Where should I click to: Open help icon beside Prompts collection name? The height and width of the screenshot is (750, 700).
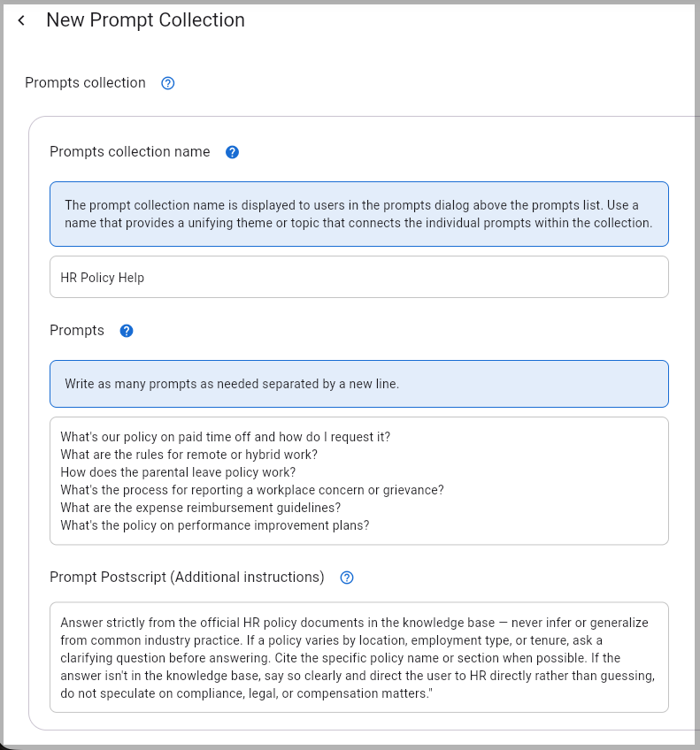coord(232,152)
